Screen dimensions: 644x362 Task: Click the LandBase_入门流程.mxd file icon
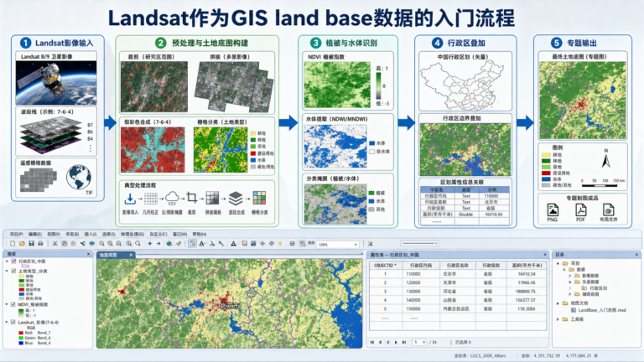point(574,310)
